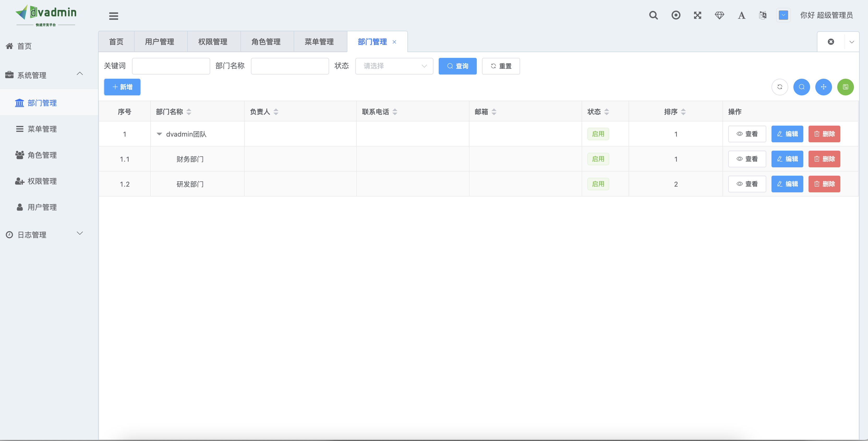
Task: Click the dvadmin logo
Action: click(46, 15)
